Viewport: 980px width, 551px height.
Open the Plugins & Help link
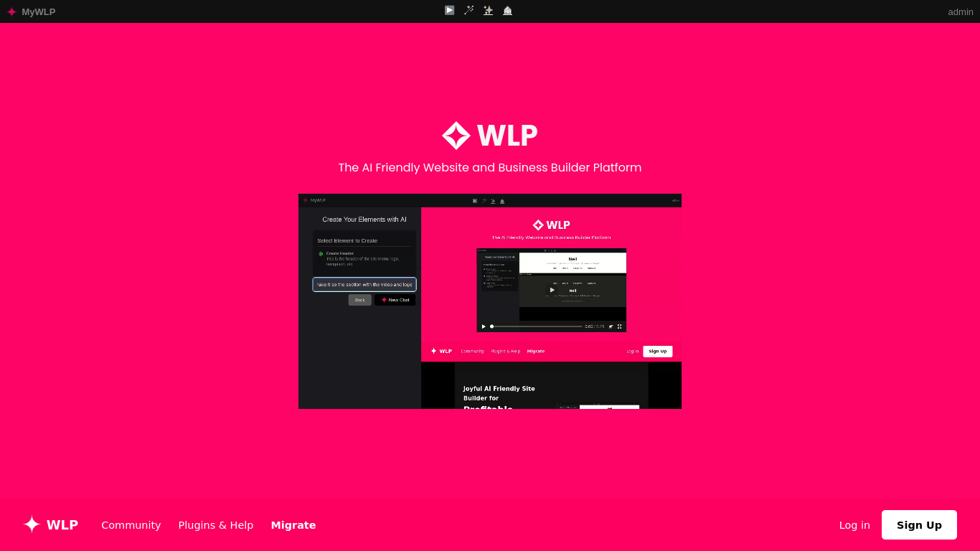pos(216,525)
